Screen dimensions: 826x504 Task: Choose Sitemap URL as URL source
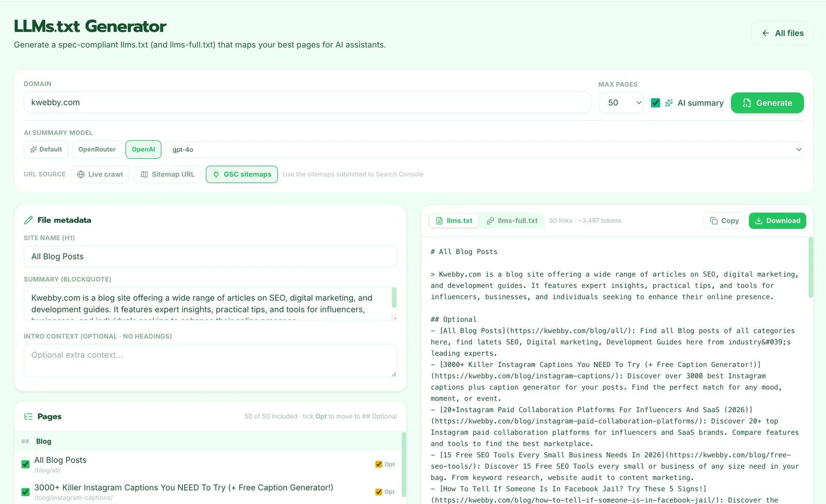tap(167, 174)
